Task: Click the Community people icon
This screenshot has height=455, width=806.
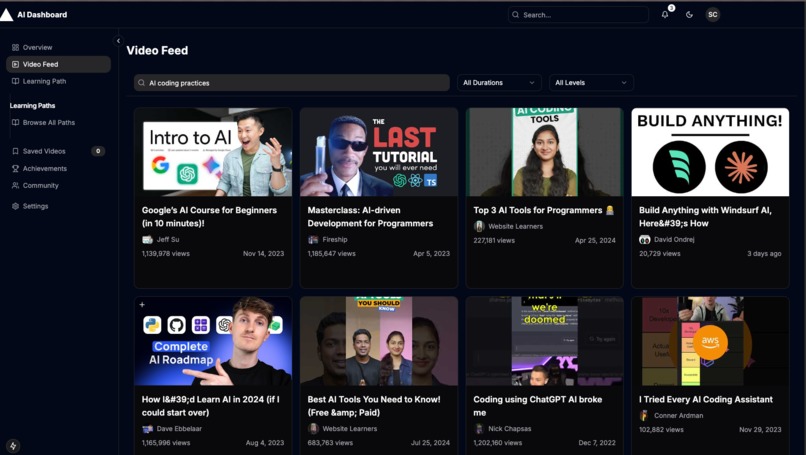Action: pyautogui.click(x=15, y=186)
